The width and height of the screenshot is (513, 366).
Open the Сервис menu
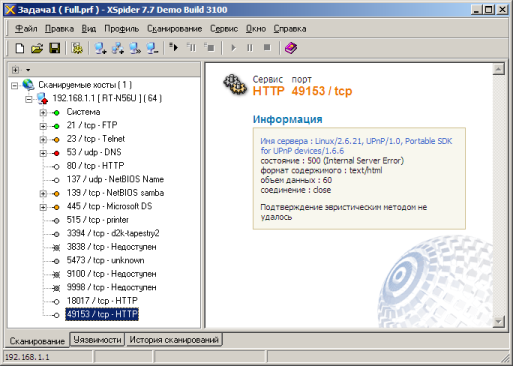[224, 29]
